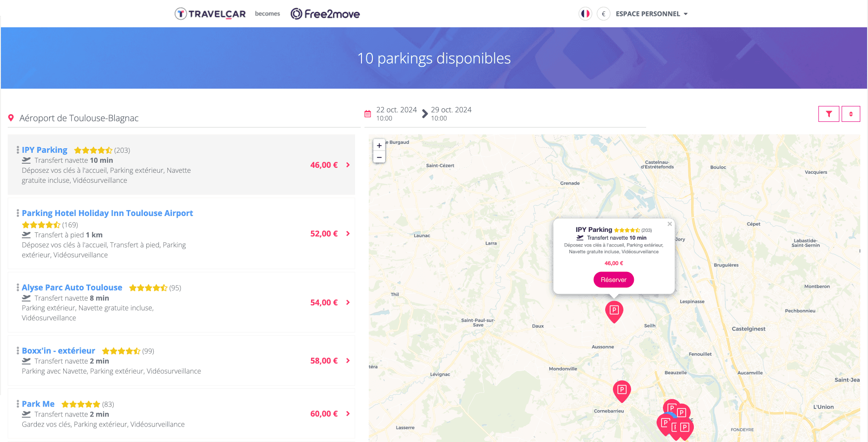Zoom in on the map
Image resolution: width=868 pixels, height=442 pixels.
click(x=379, y=146)
